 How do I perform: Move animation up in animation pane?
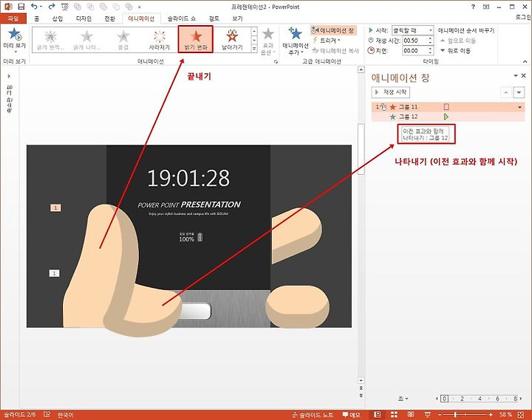[x=506, y=92]
